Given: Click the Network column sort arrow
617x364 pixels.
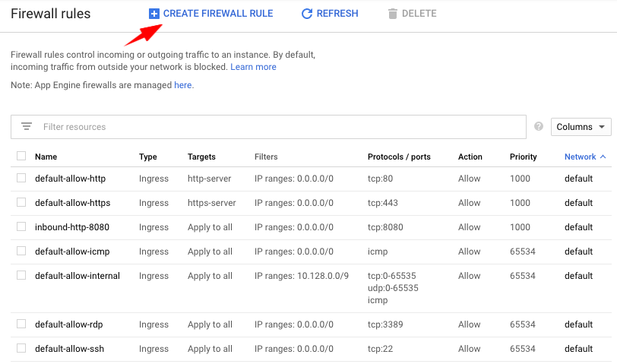Looking at the screenshot, I should [x=603, y=157].
